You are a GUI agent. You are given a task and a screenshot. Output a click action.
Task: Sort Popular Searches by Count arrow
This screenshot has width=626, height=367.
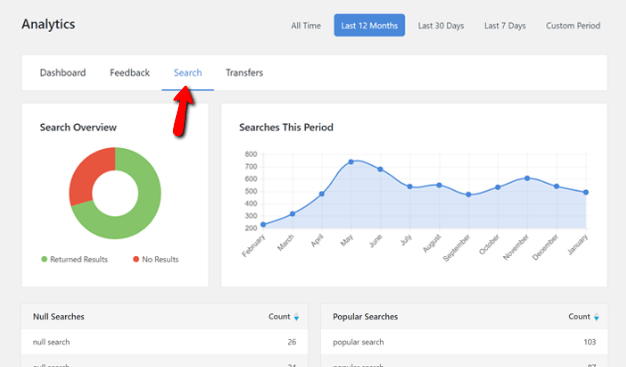[x=596, y=317]
